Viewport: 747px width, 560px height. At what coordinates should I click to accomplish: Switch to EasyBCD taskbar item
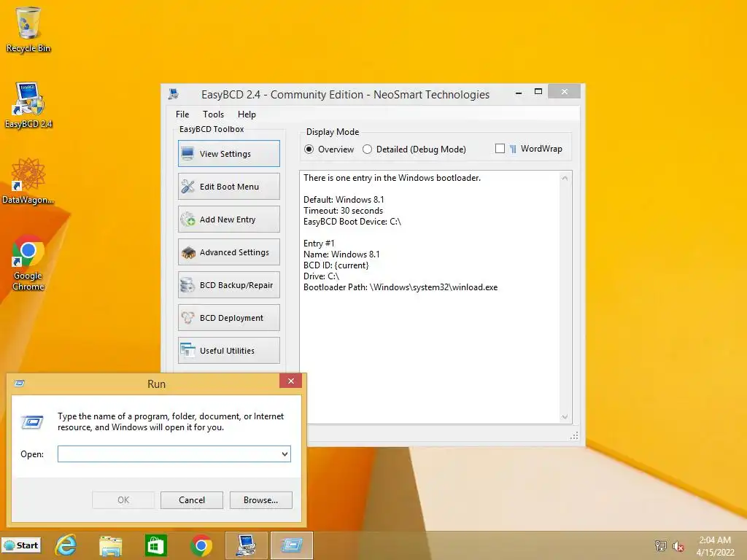(x=246, y=545)
